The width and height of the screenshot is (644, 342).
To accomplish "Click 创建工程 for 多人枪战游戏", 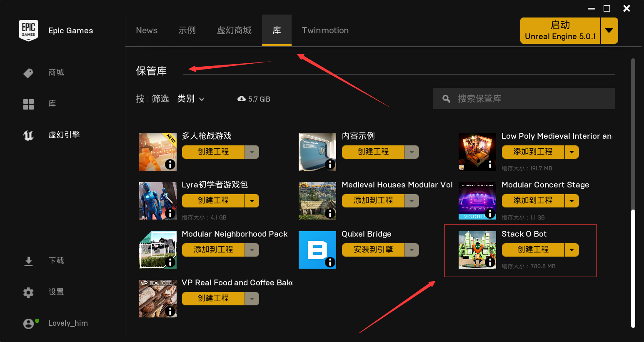I will [213, 152].
